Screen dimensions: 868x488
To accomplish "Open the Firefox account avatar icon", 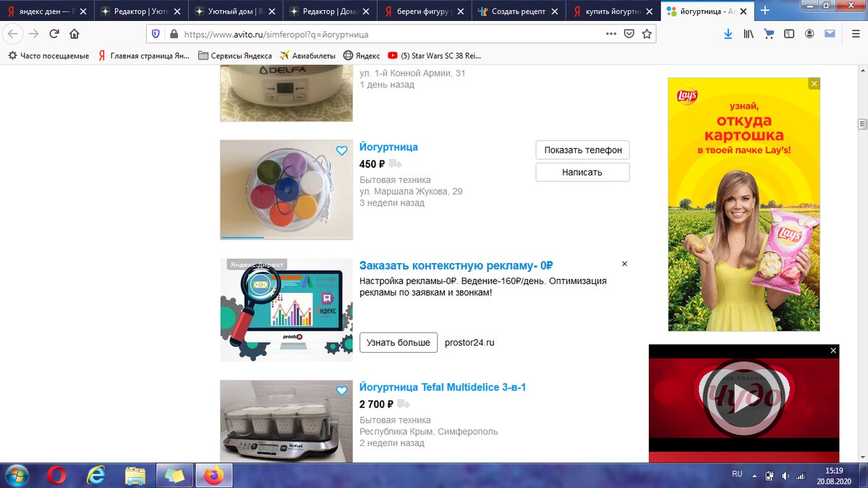I will click(809, 34).
